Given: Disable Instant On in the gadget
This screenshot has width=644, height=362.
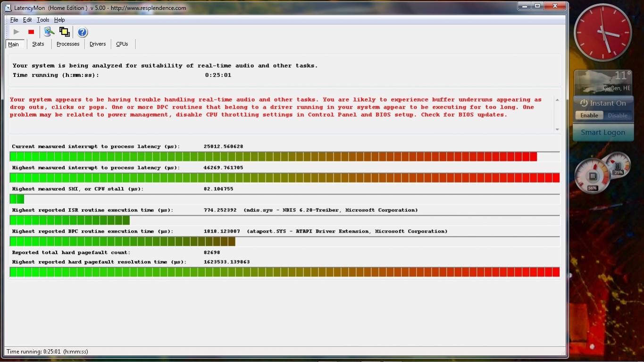Looking at the screenshot, I should pos(617,115).
